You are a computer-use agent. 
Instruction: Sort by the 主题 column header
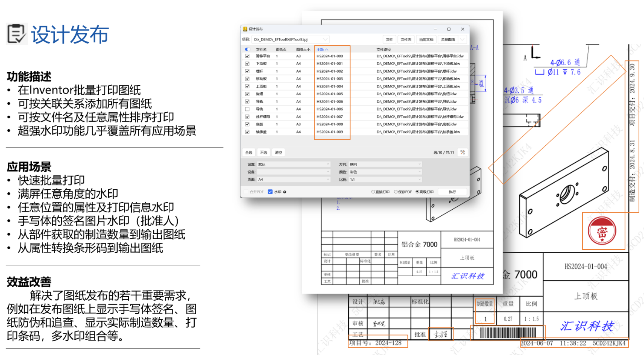click(322, 50)
